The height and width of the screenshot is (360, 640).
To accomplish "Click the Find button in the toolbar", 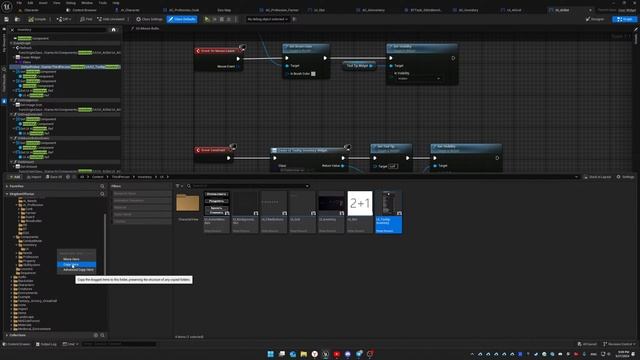I will tap(86, 19).
